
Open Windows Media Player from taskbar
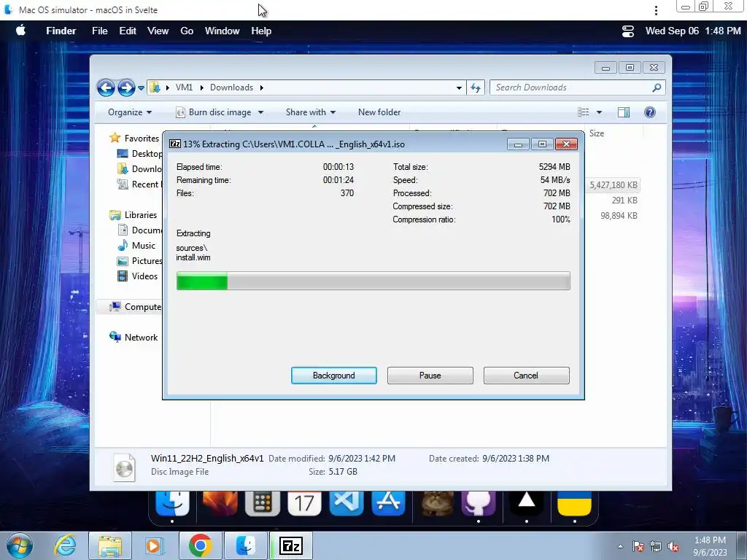(155, 545)
